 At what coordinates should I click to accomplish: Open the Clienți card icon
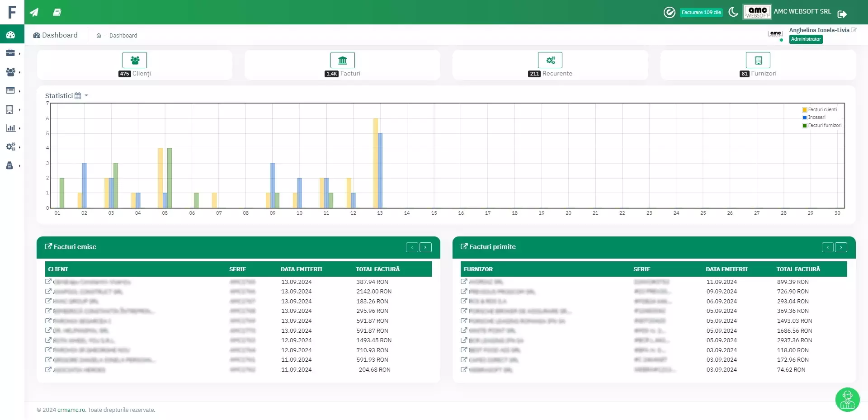click(135, 60)
